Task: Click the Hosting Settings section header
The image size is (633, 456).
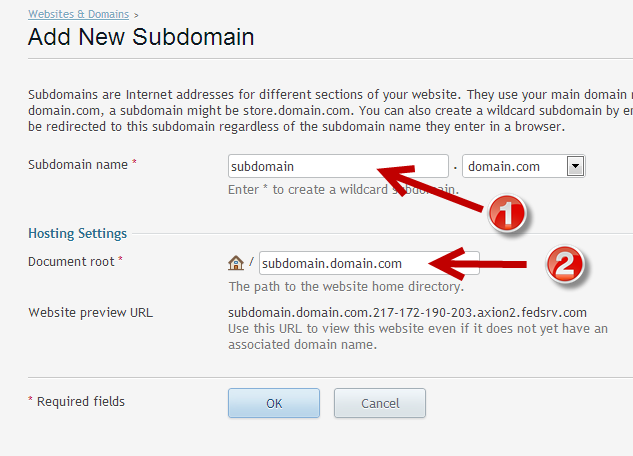Action: [x=77, y=233]
